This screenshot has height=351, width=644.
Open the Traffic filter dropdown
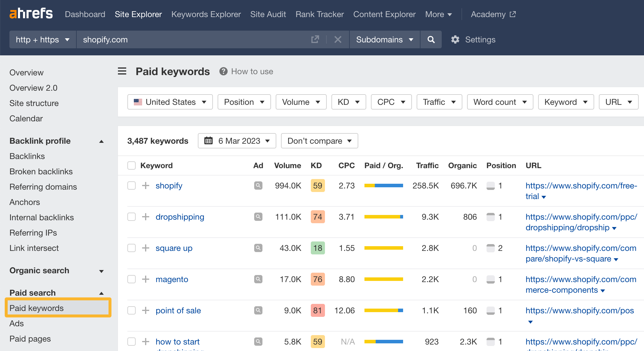tap(438, 102)
